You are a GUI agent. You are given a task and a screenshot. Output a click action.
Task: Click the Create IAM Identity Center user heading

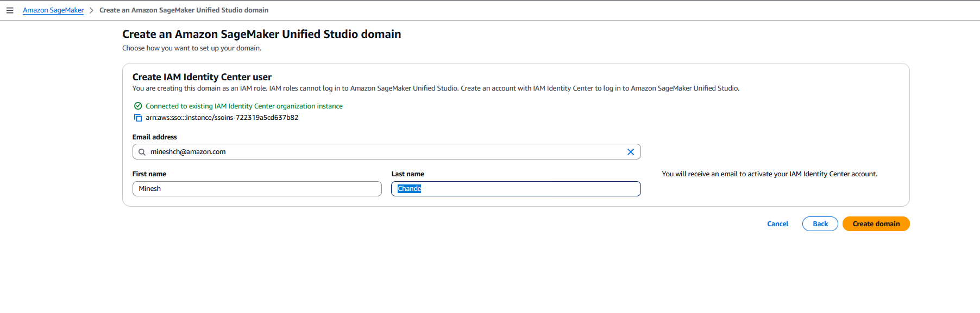pyautogui.click(x=202, y=77)
